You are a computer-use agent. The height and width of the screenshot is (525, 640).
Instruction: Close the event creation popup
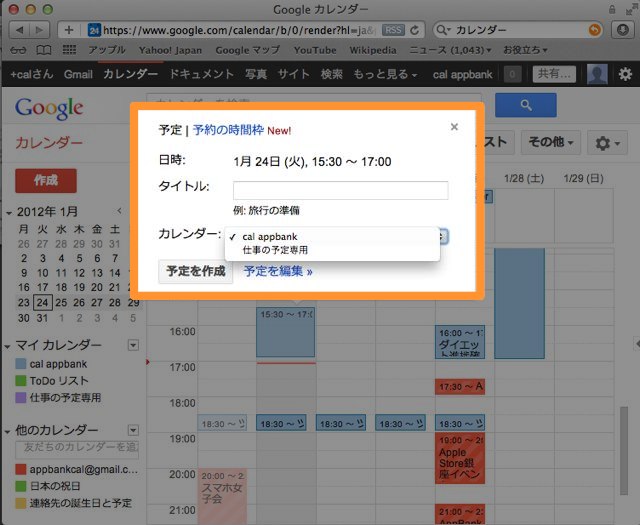454,127
